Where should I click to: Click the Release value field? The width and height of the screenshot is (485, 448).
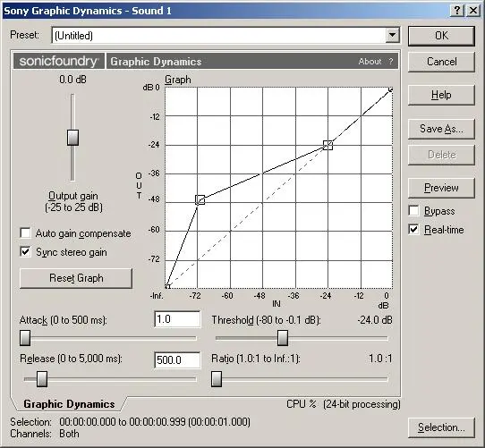pos(177,359)
